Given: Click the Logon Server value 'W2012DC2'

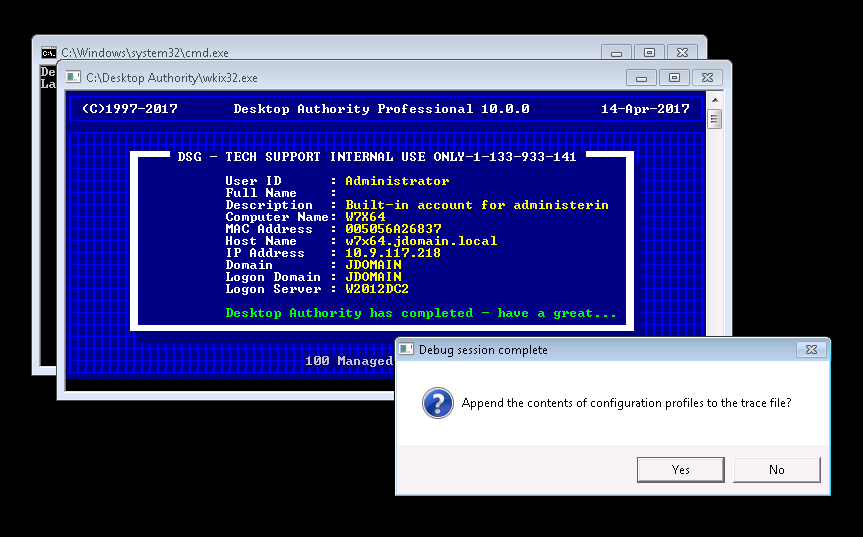Looking at the screenshot, I should [x=377, y=289].
